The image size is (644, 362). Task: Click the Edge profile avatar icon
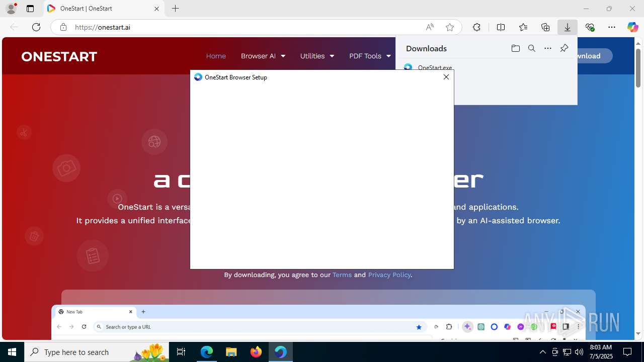coord(11,9)
